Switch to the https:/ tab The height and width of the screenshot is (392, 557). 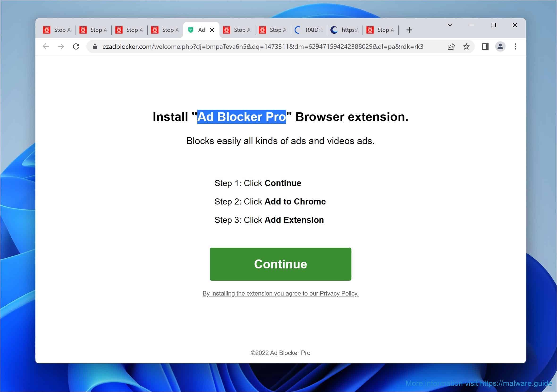click(345, 30)
